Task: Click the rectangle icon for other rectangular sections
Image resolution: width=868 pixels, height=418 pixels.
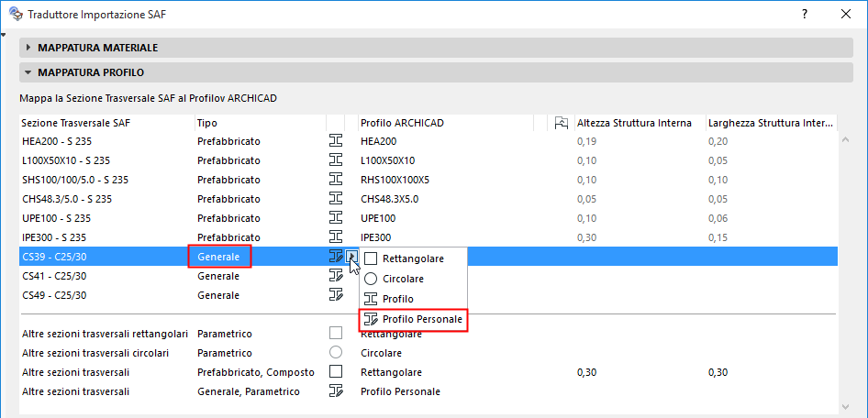Action: (335, 334)
